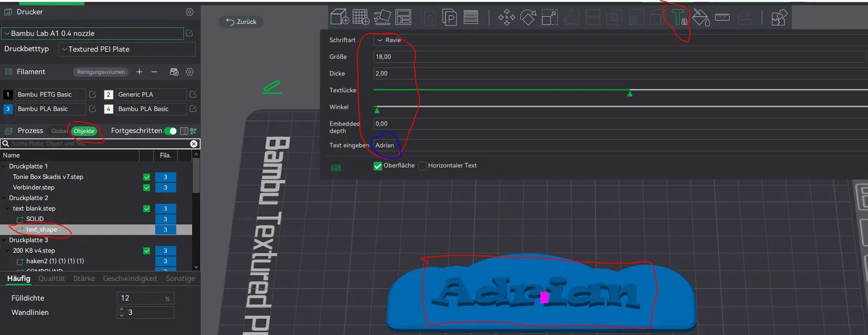Switch to the Stärke tab
868x335 pixels.
pos(84,279)
